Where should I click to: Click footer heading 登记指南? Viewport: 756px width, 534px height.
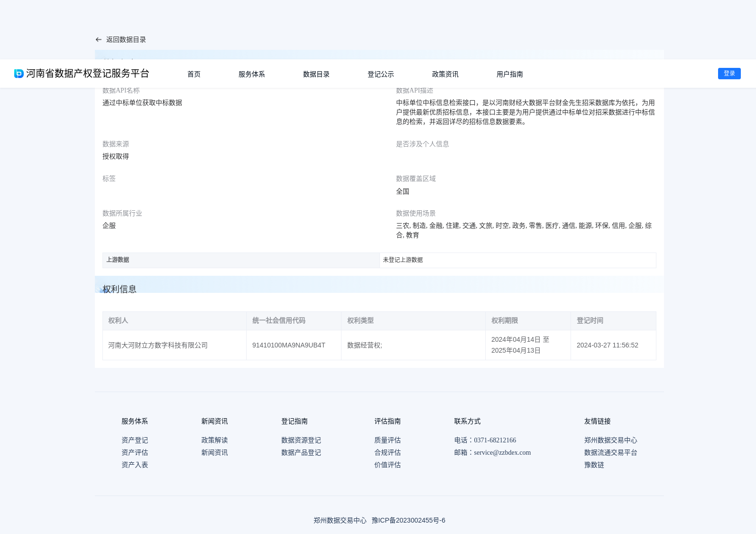295,422
